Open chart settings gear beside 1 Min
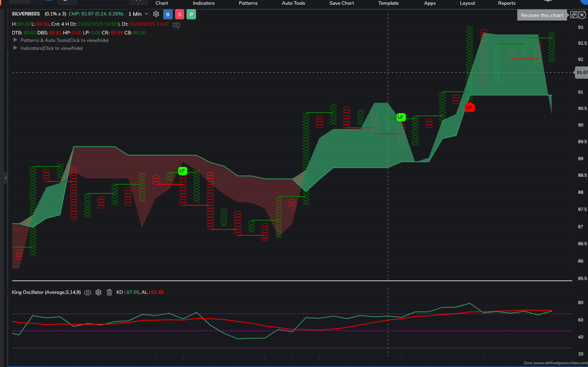Viewport: 588px width, 367px height. pos(156,14)
